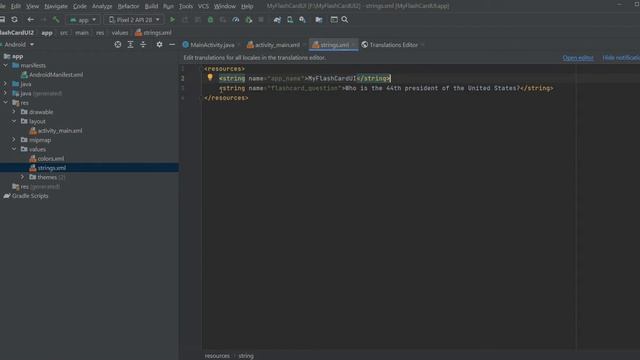Expand the java (generated) folder arrow
The image size is (640, 360).
pyautogui.click(x=5, y=93)
